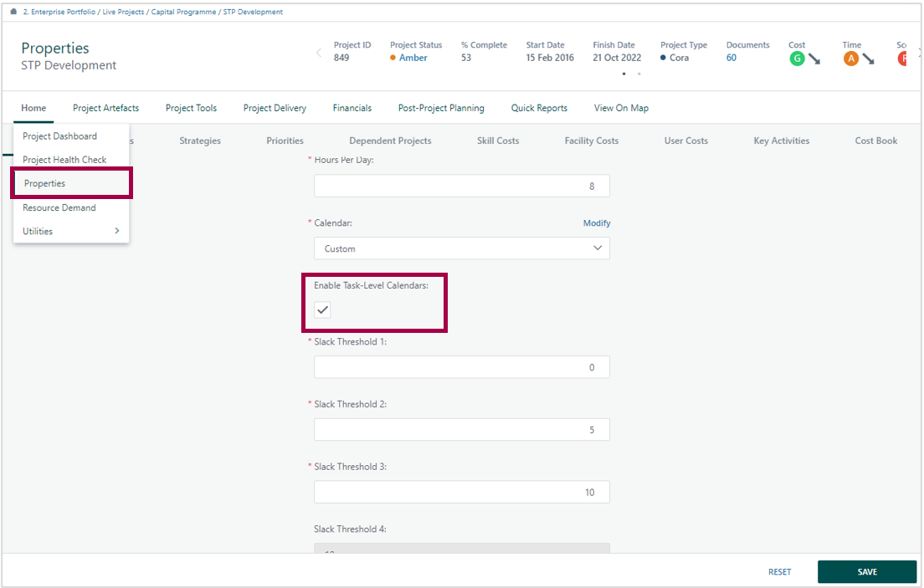Screen dimensions: 924x588
Task: Click the Project ID value 849
Action: click(341, 58)
